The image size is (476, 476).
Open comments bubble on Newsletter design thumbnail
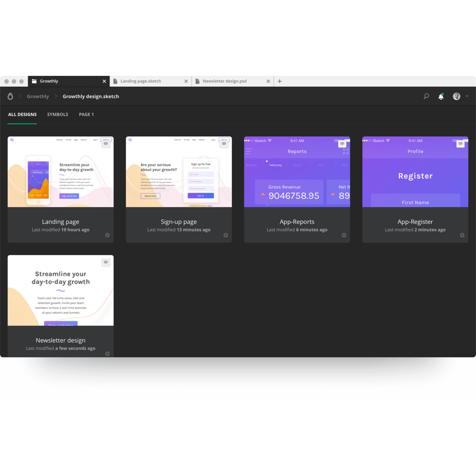(106, 263)
